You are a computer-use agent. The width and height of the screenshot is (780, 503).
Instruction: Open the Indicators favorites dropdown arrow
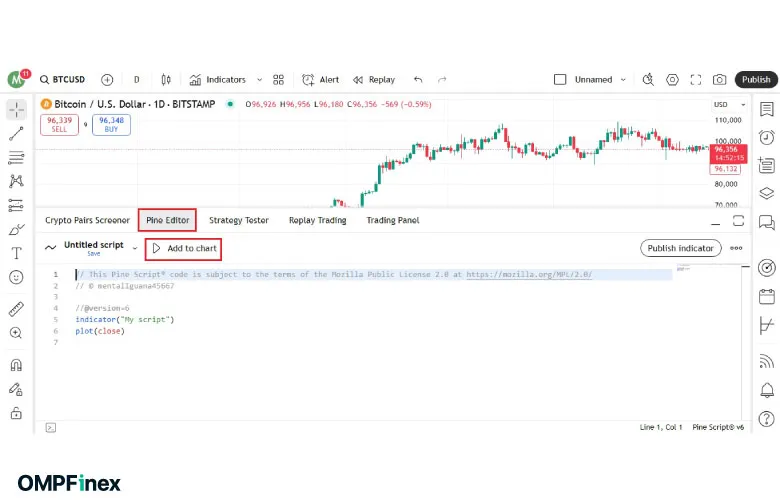[x=260, y=80]
